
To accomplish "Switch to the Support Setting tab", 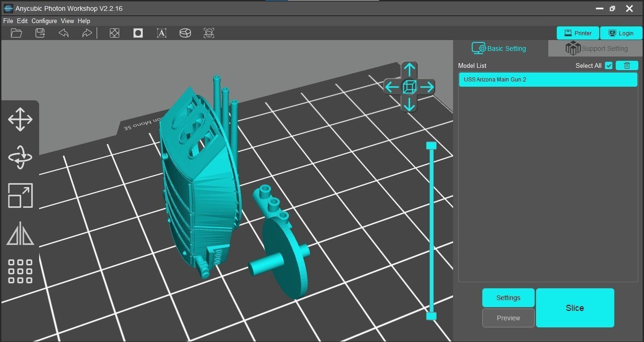I will 596,49.
